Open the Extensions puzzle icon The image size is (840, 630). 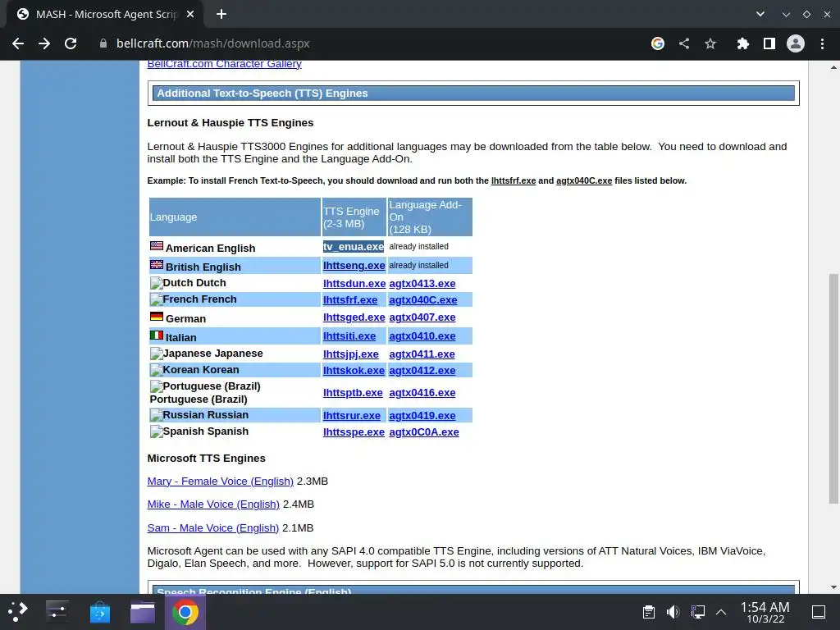[742, 43]
